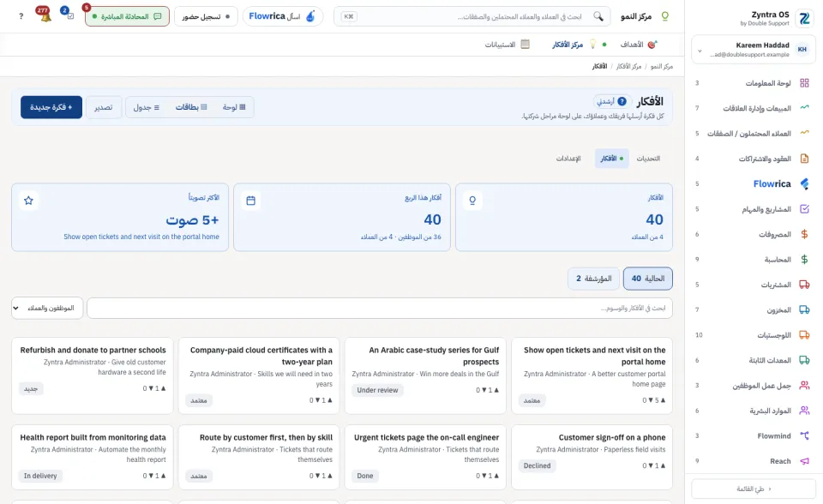
Task: Open المشتريات truck sidebar icon
Action: [x=804, y=285]
